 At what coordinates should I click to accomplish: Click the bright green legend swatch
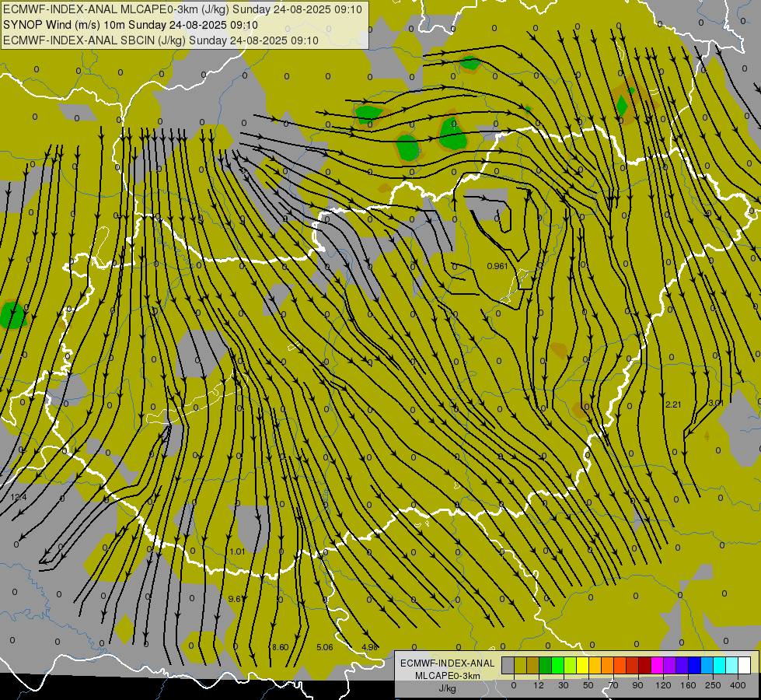[557, 665]
